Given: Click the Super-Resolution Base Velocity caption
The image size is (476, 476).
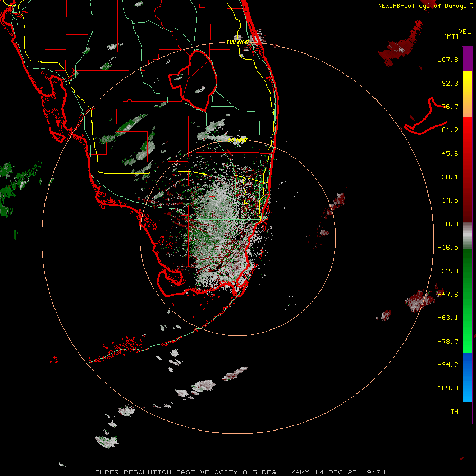Looking at the screenshot, I should 241,472.
